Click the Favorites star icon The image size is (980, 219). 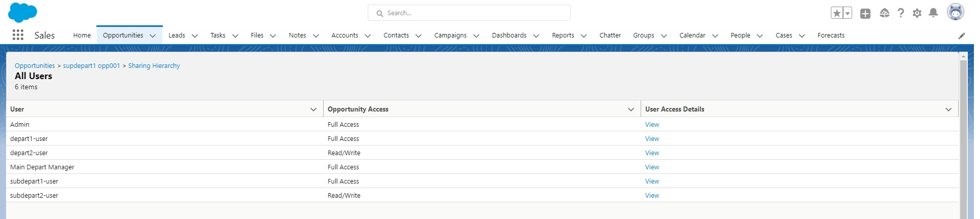(x=836, y=13)
